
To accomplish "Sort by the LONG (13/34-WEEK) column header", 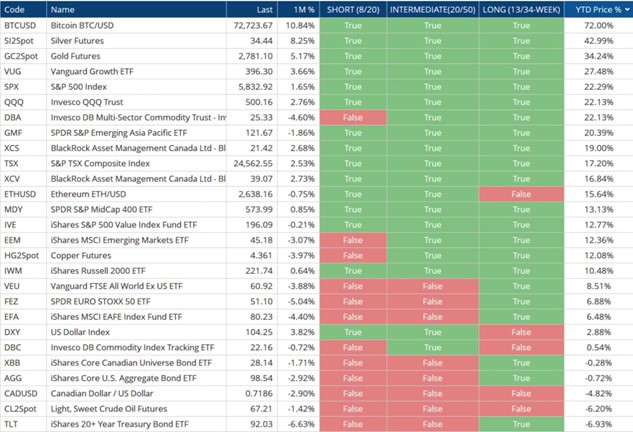I will coord(521,9).
